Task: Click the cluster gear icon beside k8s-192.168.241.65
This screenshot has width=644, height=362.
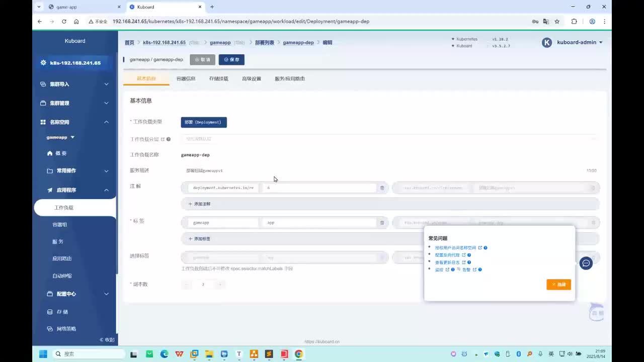Action: (x=43, y=63)
